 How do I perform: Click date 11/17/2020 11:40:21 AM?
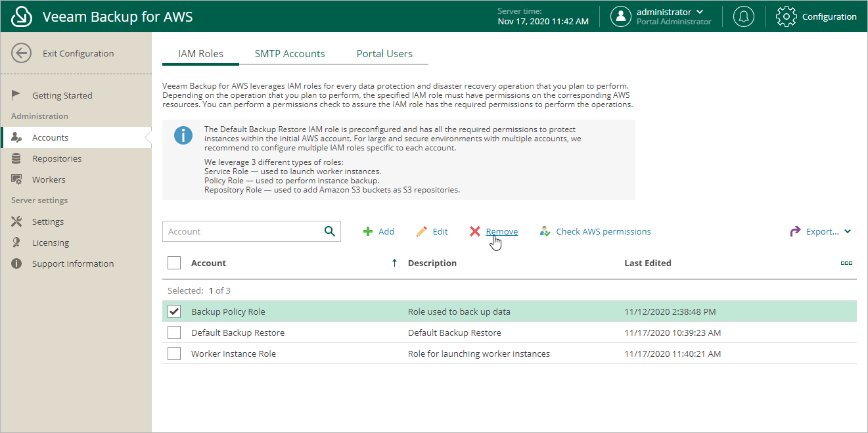click(x=673, y=353)
